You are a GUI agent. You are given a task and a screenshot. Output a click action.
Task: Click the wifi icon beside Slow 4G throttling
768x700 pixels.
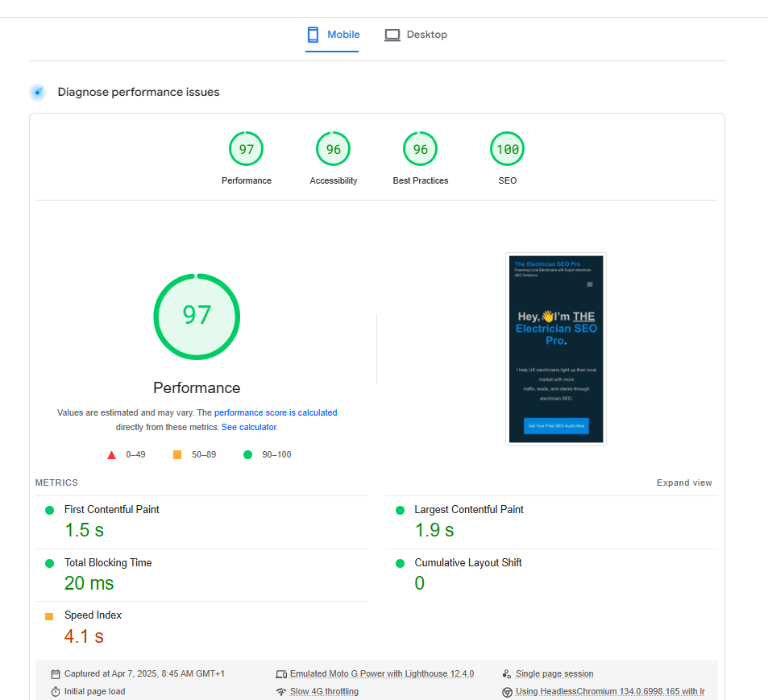[281, 692]
